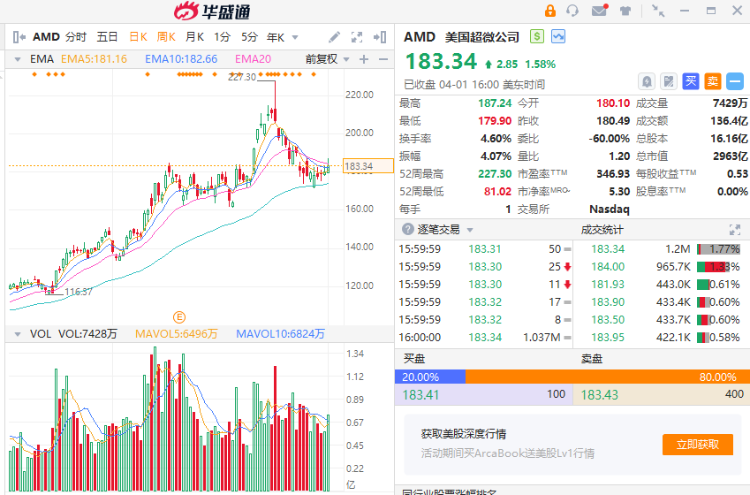This screenshot has width=750, height=495.
Task: Click the orange lock icon in title bar
Action: pyautogui.click(x=550, y=11)
